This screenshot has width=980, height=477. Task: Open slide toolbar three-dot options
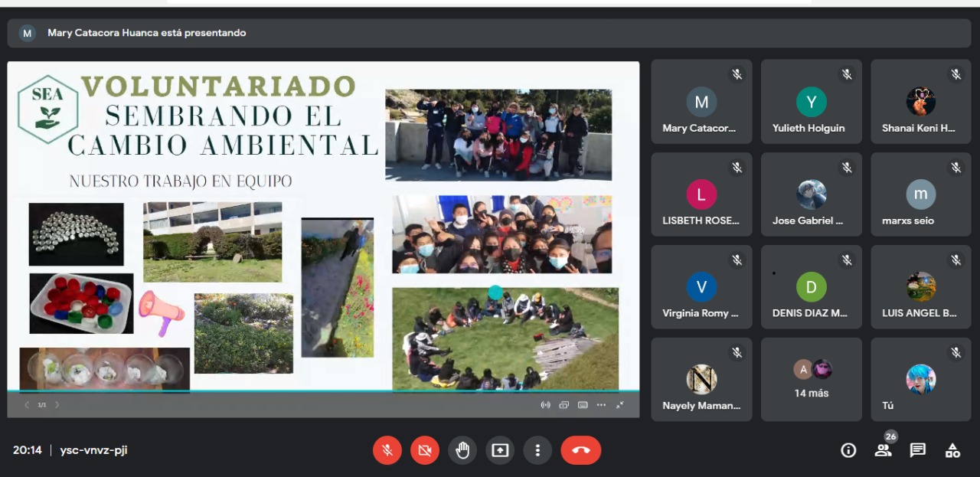click(x=601, y=405)
